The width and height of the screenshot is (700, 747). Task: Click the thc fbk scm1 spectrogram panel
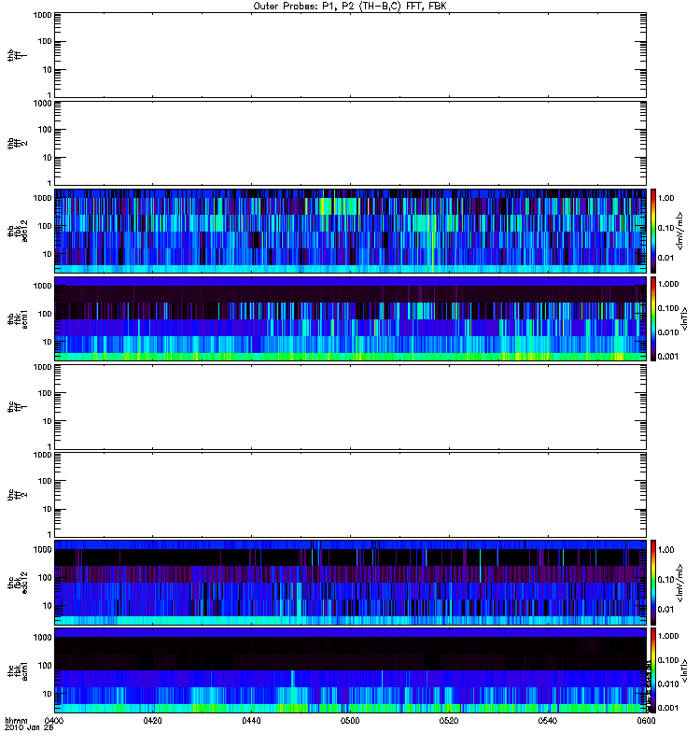[350, 670]
